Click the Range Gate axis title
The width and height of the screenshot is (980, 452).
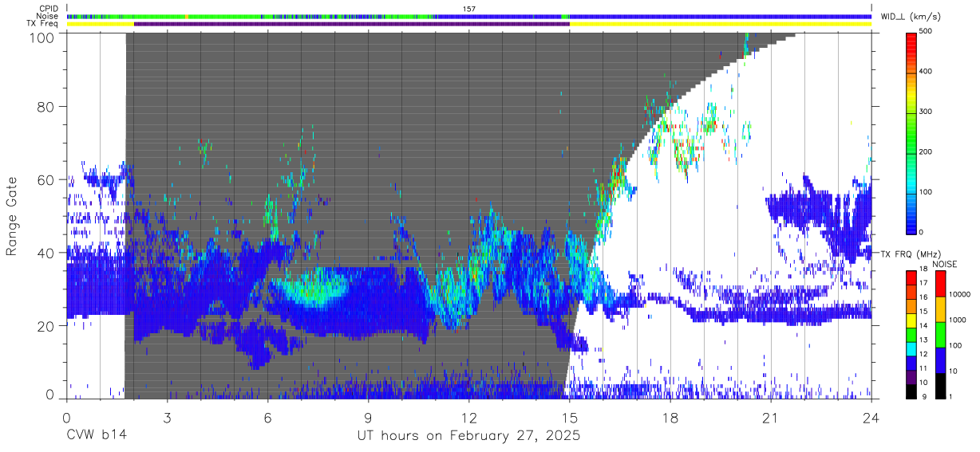point(12,216)
